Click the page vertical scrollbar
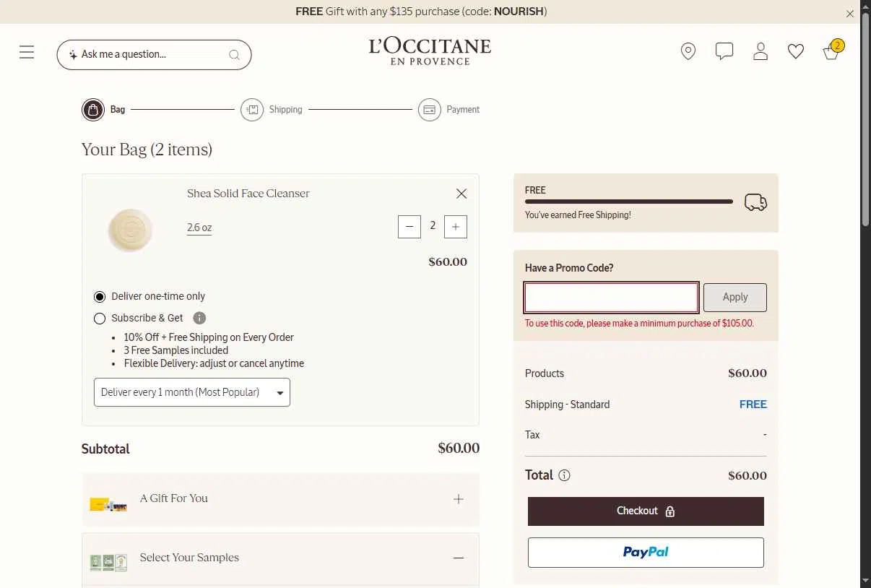The height and width of the screenshot is (588, 871). pos(865,119)
